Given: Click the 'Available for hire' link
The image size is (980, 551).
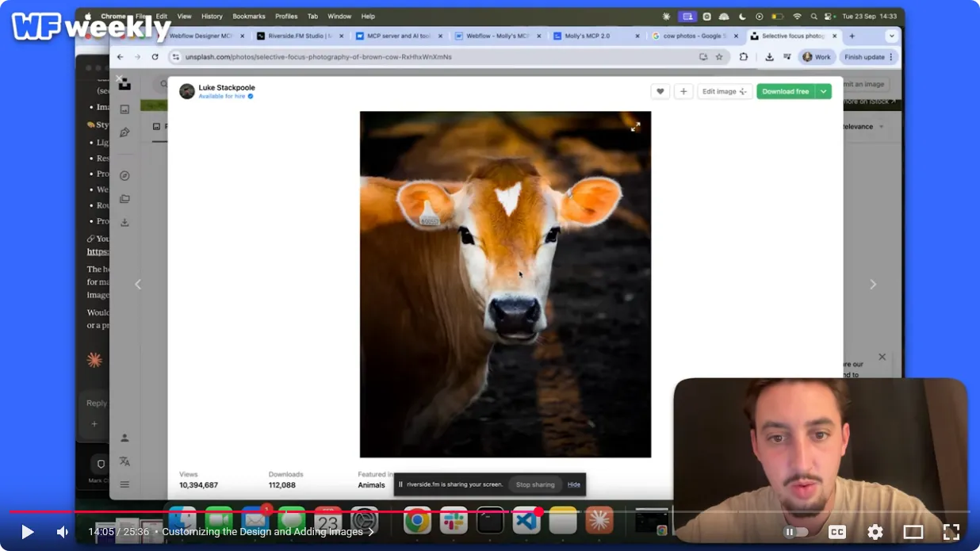Looking at the screenshot, I should [226, 96].
